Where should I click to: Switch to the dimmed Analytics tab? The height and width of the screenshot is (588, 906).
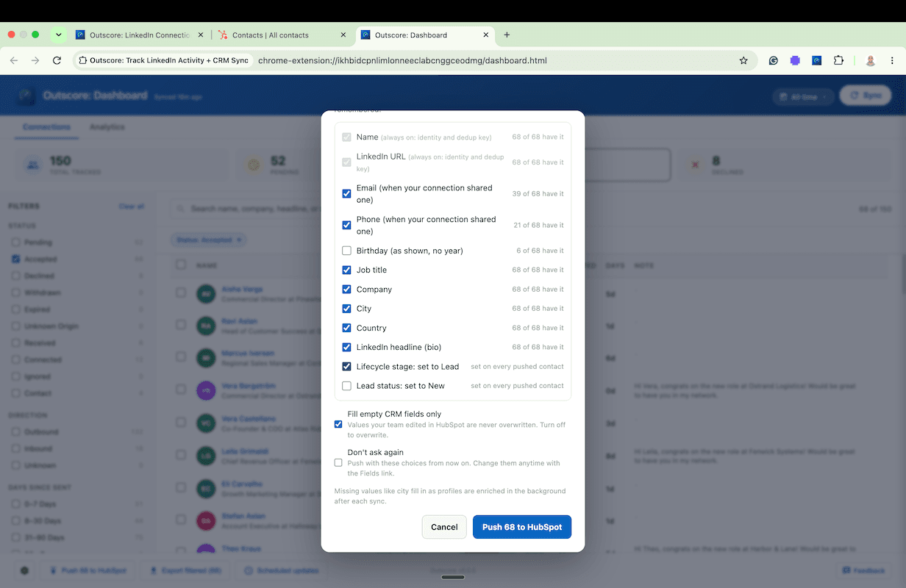(x=107, y=127)
